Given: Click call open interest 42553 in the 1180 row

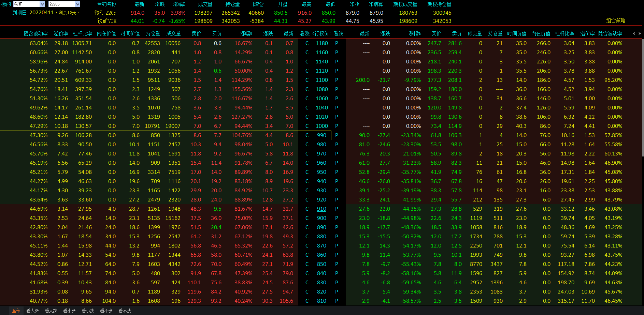Looking at the screenshot, I should click(152, 43).
